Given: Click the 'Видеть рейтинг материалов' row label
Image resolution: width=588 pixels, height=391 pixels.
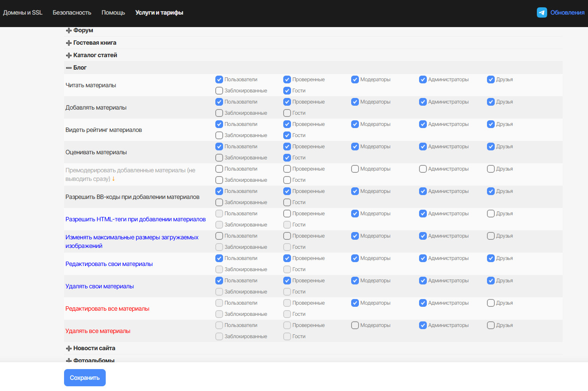Looking at the screenshot, I should (104, 130).
